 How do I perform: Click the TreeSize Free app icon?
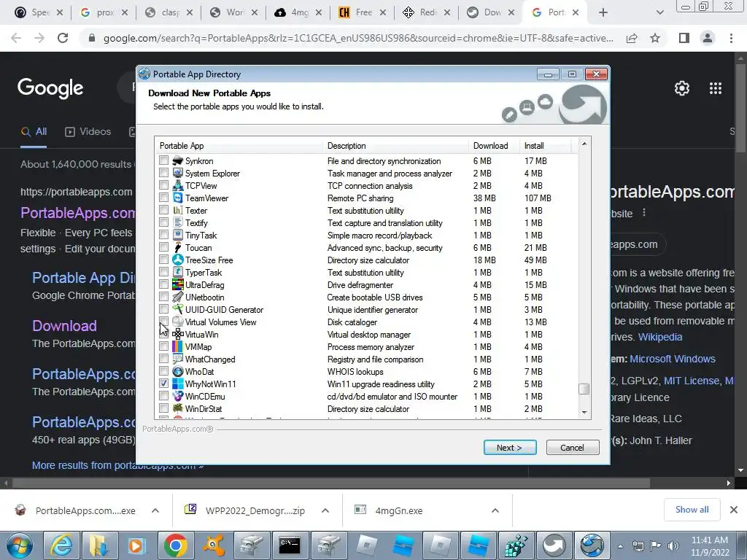coord(178,260)
